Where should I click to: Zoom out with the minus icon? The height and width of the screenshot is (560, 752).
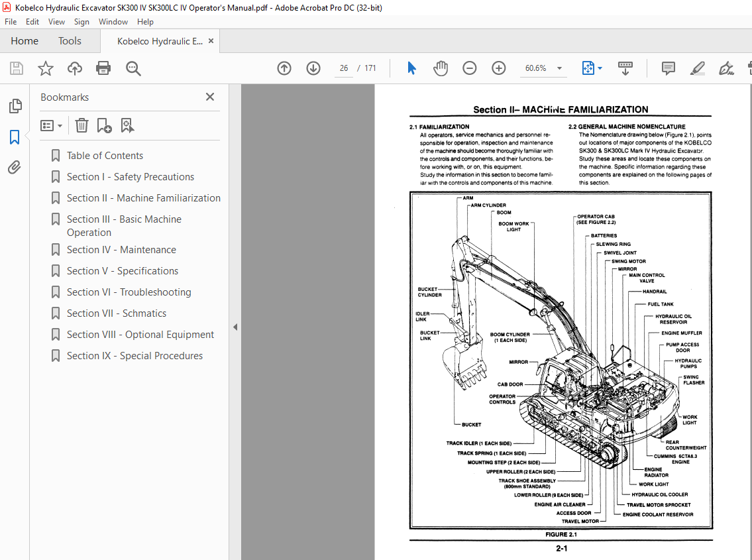click(470, 68)
